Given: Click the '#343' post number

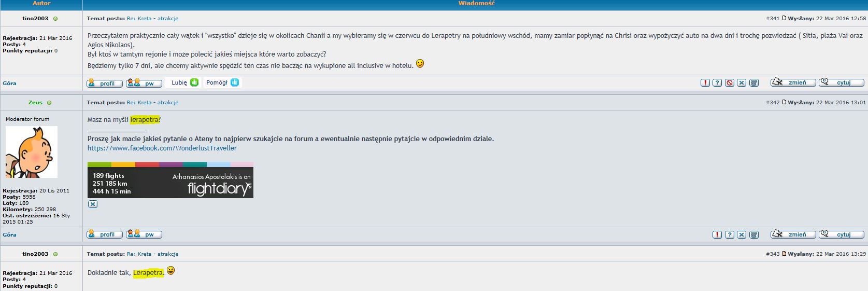Looking at the screenshot, I should [772, 254].
